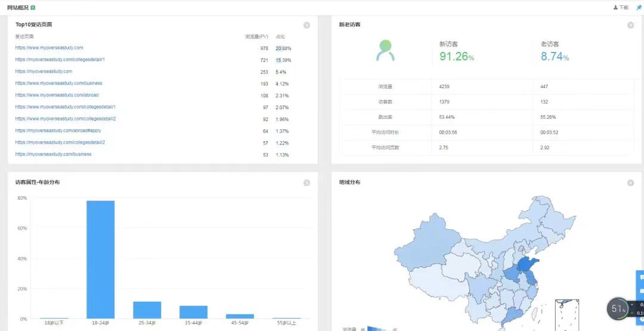Open details arrow on 新老访客 panel
This screenshot has height=331, width=644.
click(630, 25)
